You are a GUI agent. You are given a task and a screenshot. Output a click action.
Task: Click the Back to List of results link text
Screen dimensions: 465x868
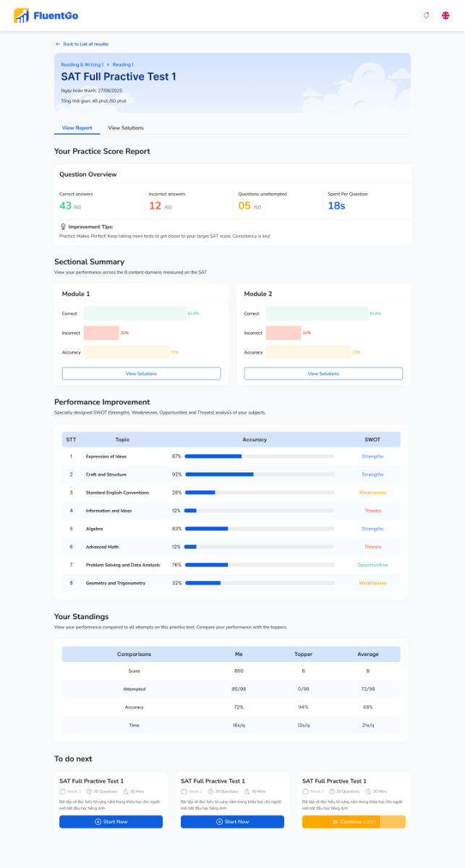pyautogui.click(x=85, y=44)
